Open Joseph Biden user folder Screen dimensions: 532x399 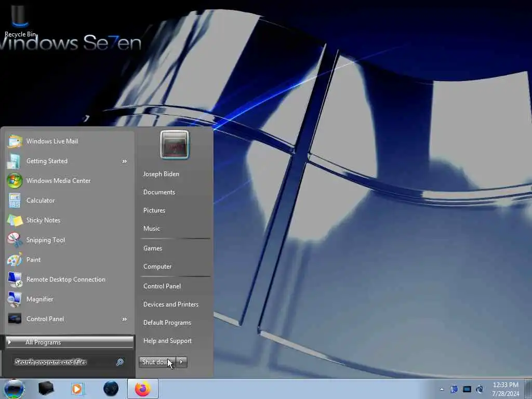coord(161,174)
